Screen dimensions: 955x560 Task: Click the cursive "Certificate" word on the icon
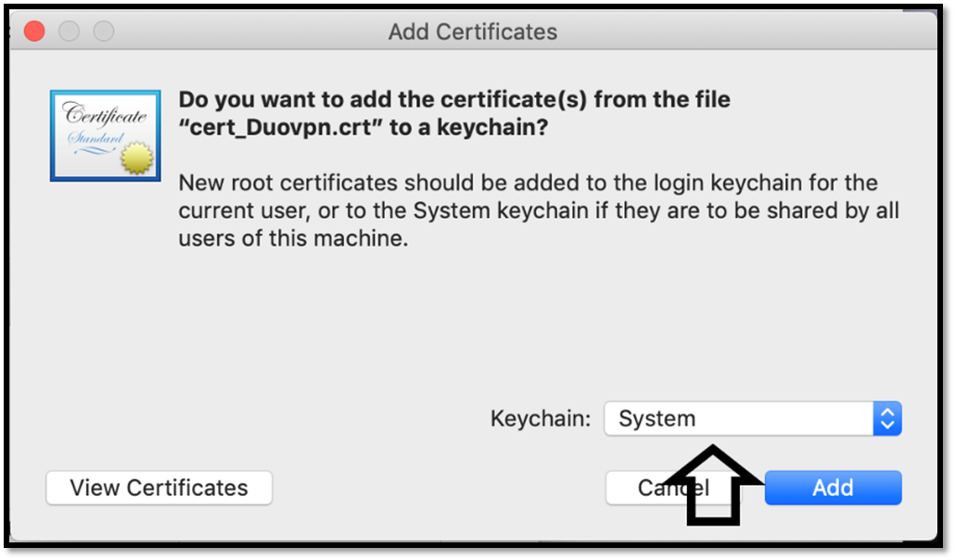(x=105, y=114)
